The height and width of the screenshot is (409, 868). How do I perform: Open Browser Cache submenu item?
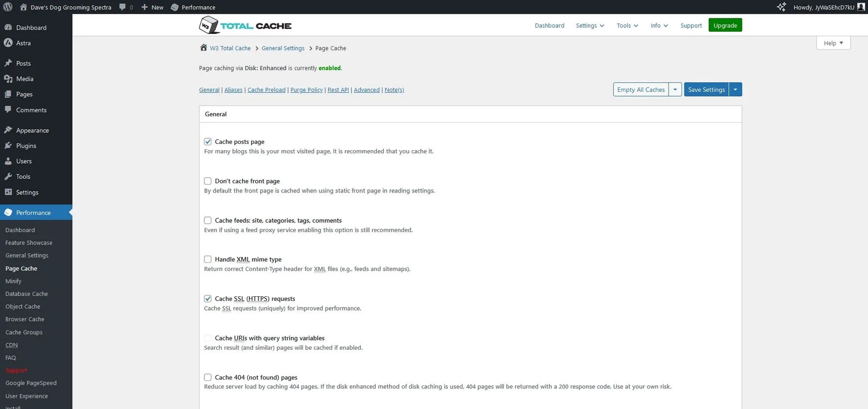[x=25, y=319]
